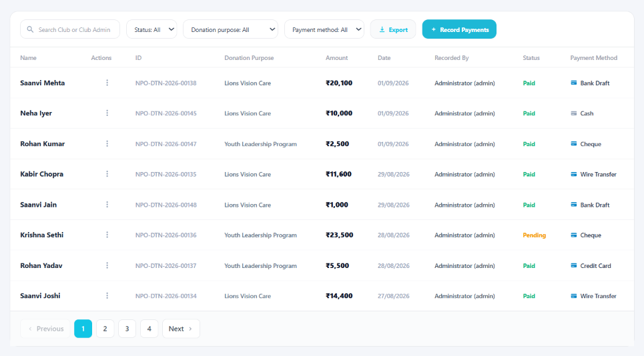Open actions menu for Neha Iyer
The height and width of the screenshot is (356, 644).
coord(107,113)
